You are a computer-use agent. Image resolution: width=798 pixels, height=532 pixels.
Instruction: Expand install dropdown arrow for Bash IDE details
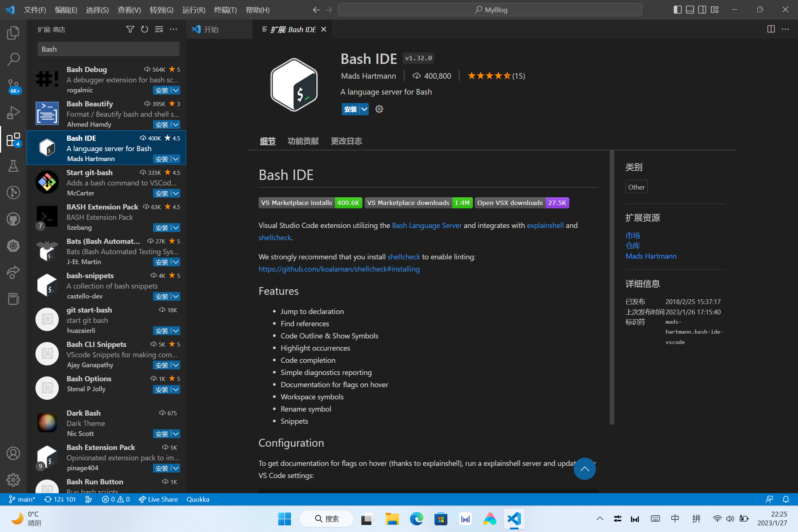coord(364,109)
